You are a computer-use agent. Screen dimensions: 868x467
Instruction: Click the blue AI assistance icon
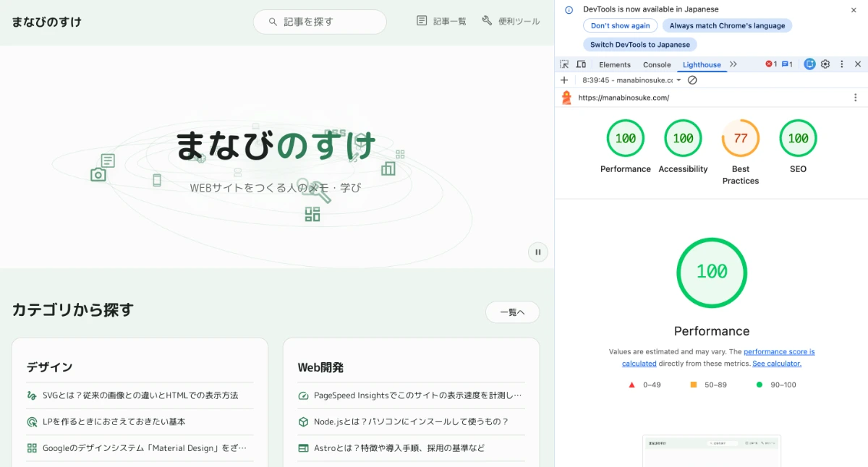pos(809,64)
